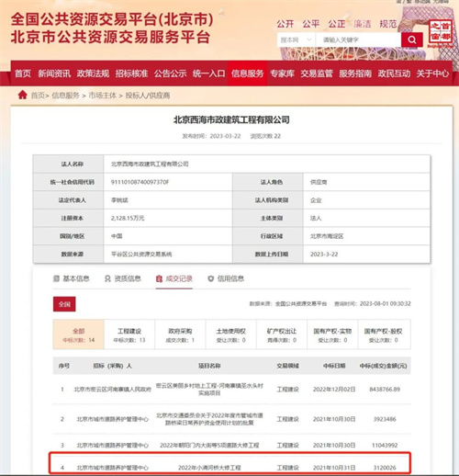459x476 pixels.
Task: Open 新闻资讯 menu item
Action: pyautogui.click(x=54, y=74)
